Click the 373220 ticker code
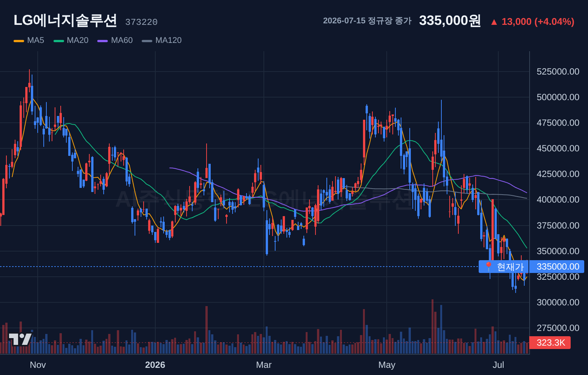The image size is (588, 375). (x=141, y=22)
